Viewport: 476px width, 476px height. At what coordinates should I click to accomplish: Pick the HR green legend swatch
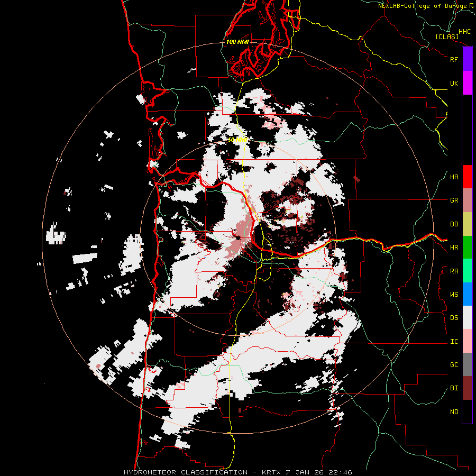(x=467, y=248)
